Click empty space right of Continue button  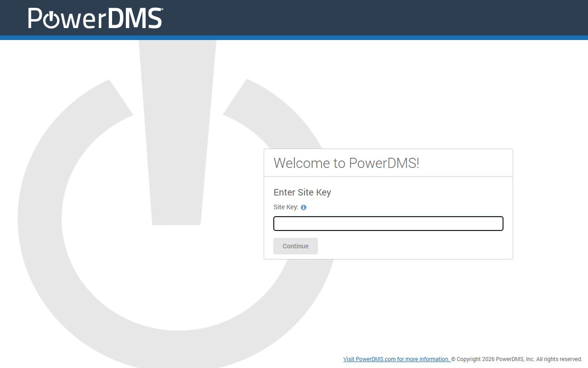(413, 246)
